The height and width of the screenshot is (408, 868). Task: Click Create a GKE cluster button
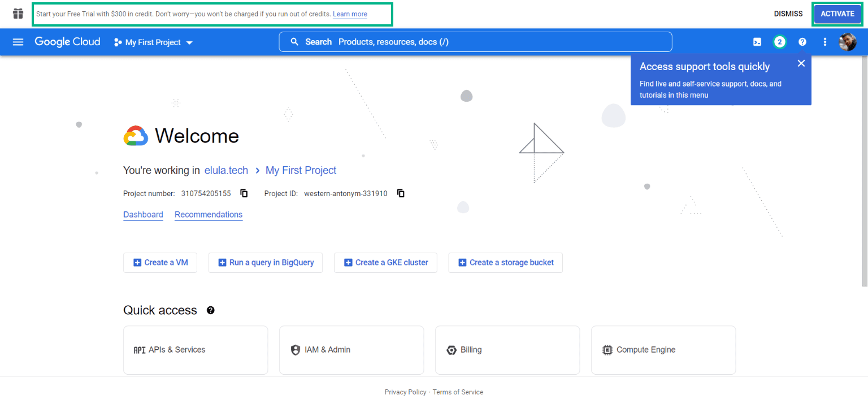[x=385, y=263]
